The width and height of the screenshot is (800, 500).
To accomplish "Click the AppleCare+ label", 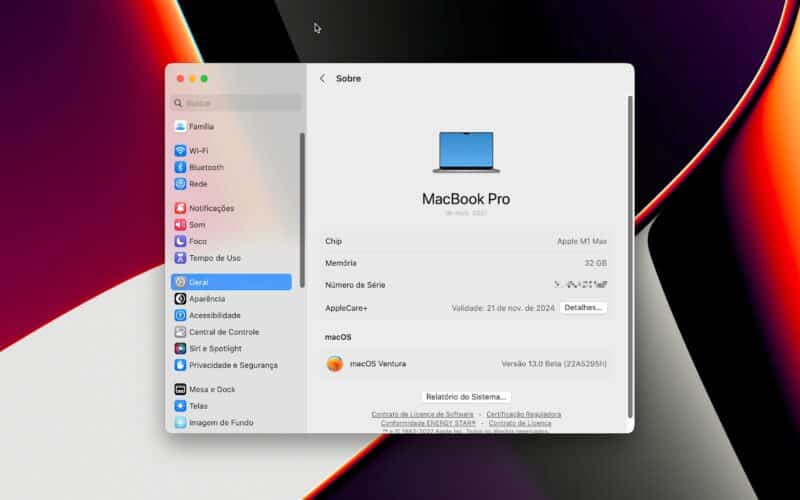I will click(346, 308).
